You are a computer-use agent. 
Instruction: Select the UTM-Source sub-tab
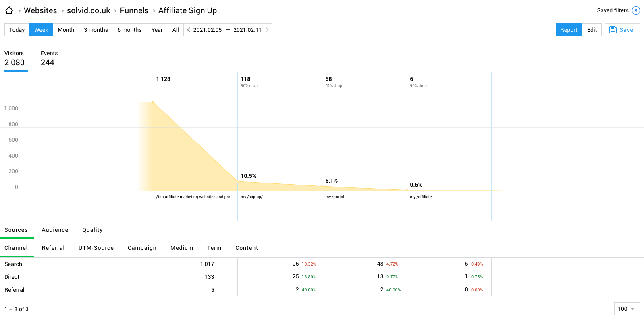96,248
